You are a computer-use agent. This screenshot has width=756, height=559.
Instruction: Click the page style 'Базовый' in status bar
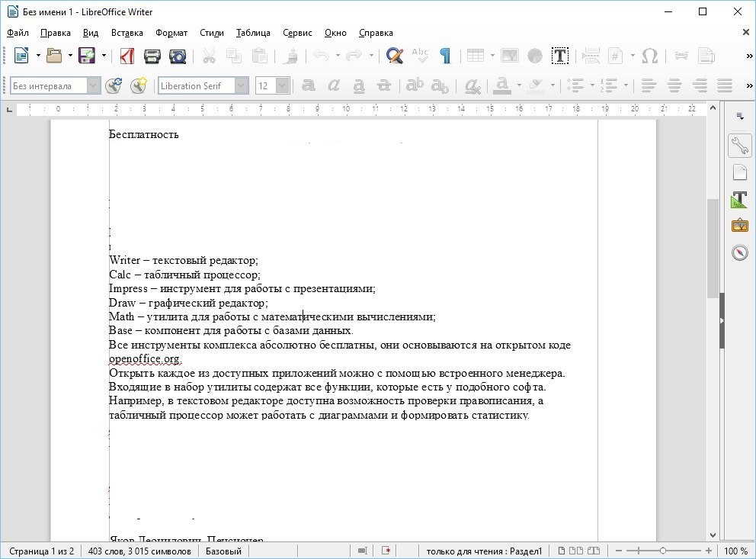click(223, 551)
